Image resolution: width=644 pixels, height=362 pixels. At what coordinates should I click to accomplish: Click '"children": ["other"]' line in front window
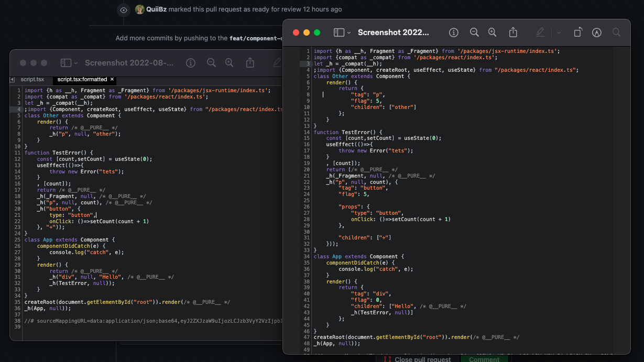[384, 107]
